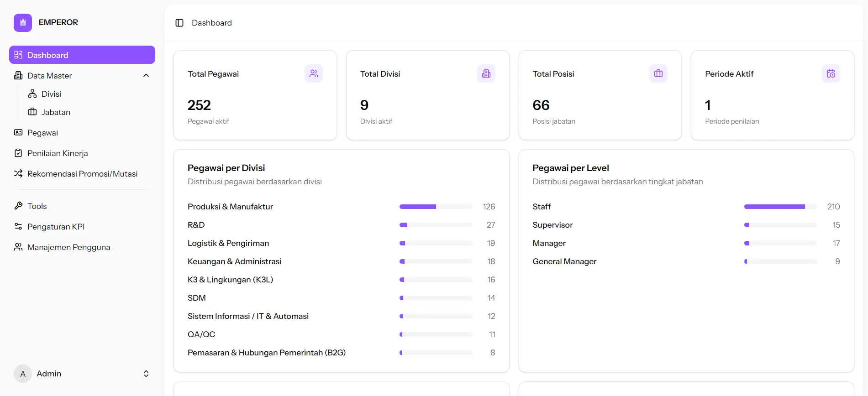Click the K3 & Lingkungan (K3L) row label

230,280
